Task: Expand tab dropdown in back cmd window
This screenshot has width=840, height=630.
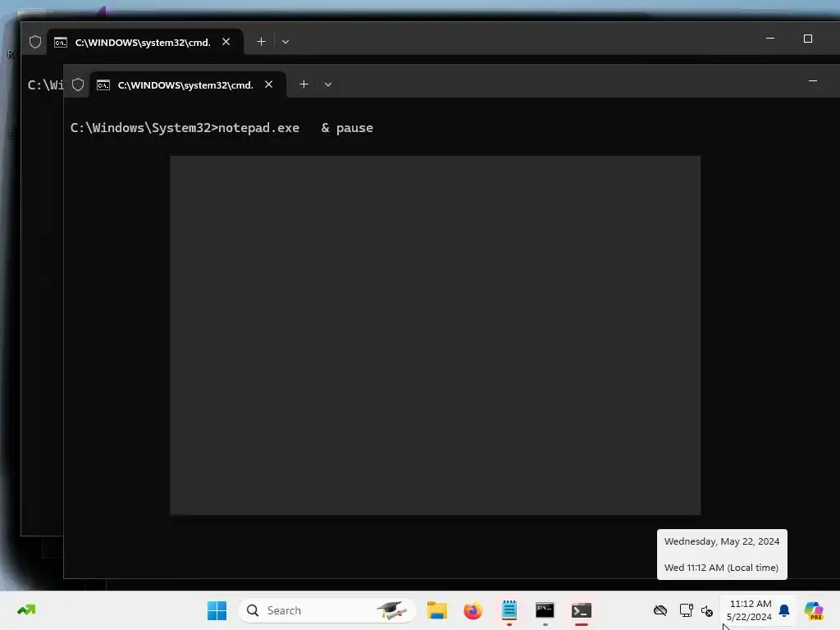Action: 285,42
